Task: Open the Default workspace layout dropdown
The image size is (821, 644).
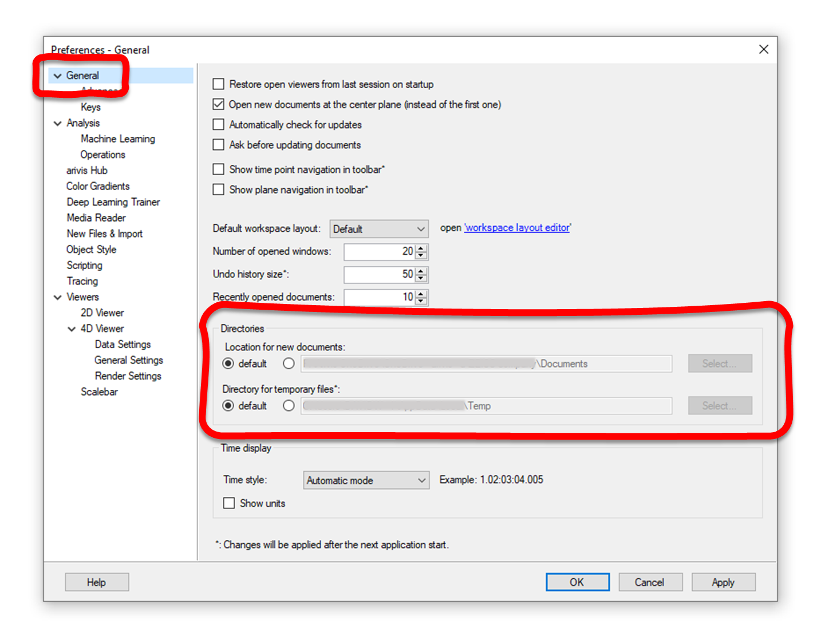Action: [378, 228]
